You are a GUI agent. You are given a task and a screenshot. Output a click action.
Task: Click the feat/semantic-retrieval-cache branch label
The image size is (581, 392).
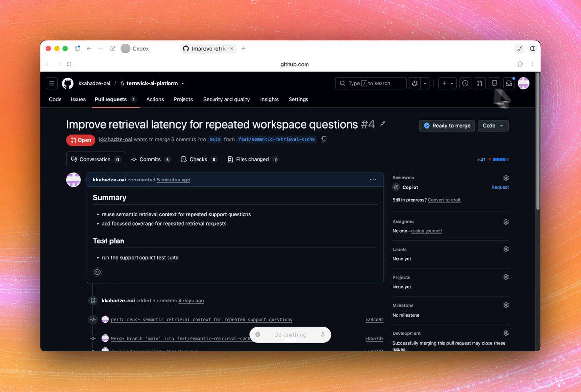[276, 139]
